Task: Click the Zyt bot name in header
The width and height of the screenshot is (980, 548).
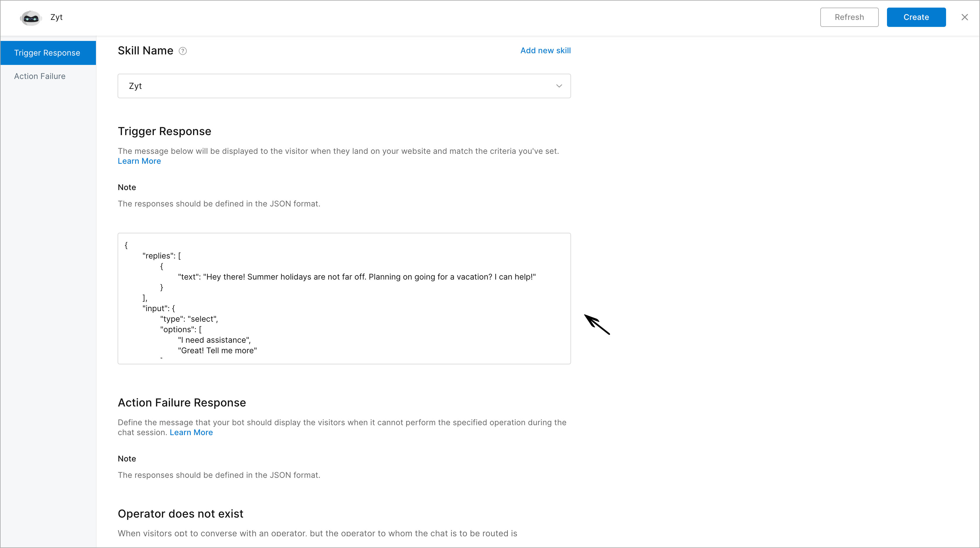Action: click(x=56, y=17)
